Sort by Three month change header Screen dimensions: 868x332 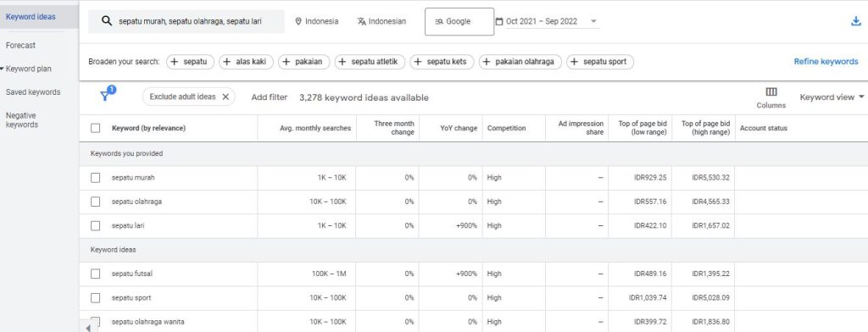pyautogui.click(x=394, y=128)
